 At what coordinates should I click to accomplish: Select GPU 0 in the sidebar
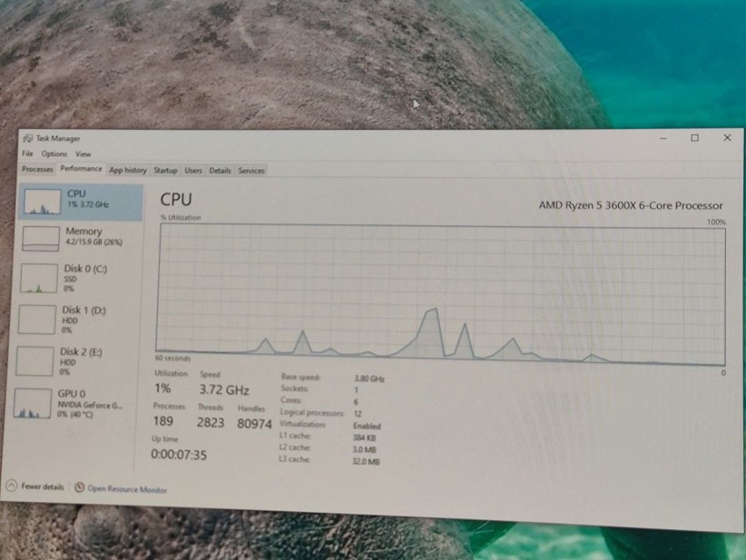[x=74, y=403]
